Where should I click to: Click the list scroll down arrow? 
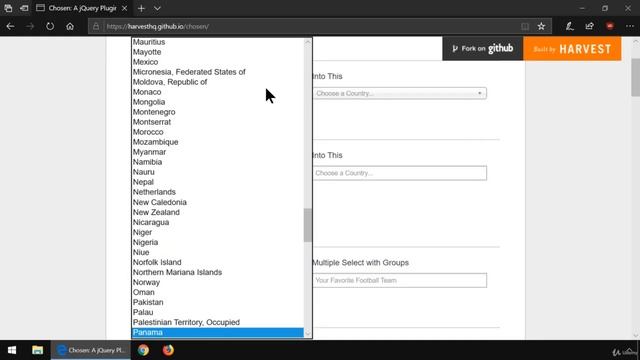click(308, 333)
